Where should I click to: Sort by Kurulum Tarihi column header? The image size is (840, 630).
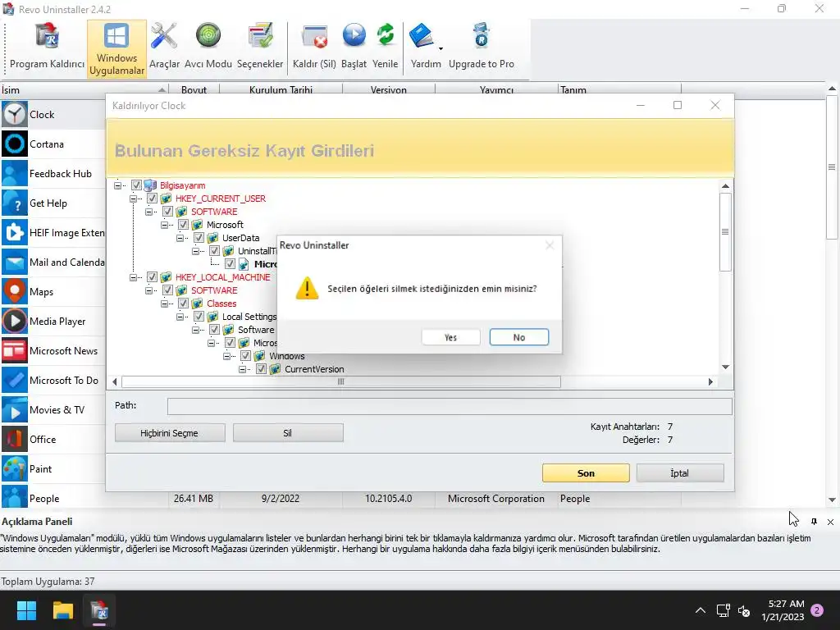(281, 89)
